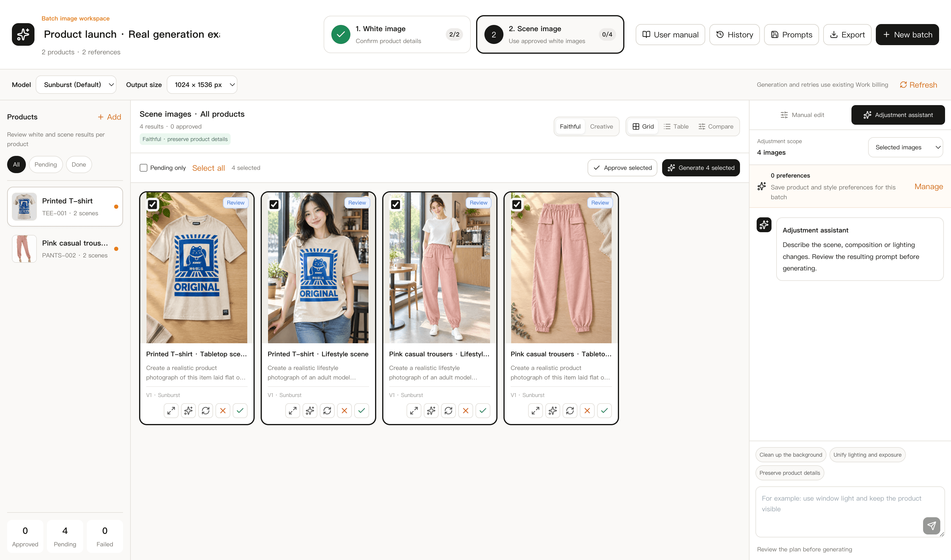Open the Model Sunburst dropdown
The width and height of the screenshot is (951, 560).
[76, 85]
